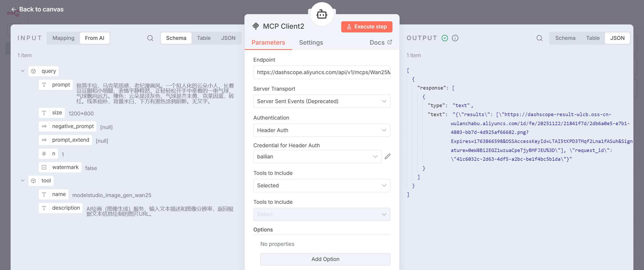
Task: Click the result image URL text value
Action: [x=541, y=137]
